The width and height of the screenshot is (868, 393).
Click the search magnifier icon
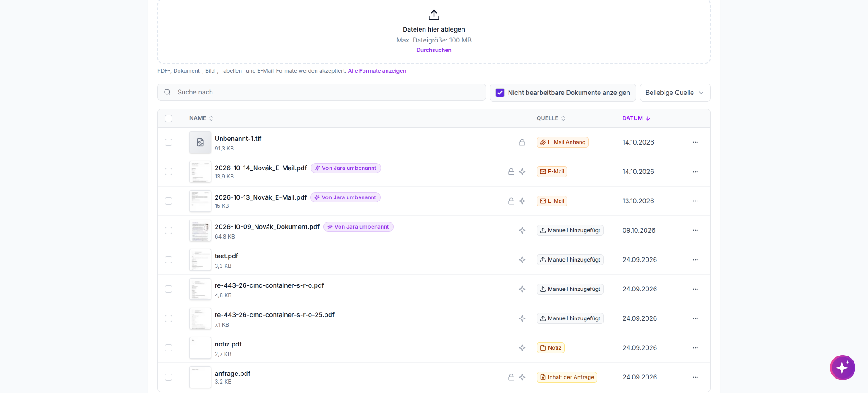click(x=167, y=92)
